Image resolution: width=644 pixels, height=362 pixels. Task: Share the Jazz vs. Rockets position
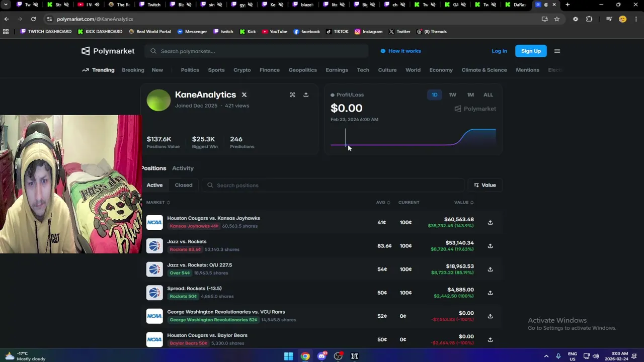pos(490,246)
